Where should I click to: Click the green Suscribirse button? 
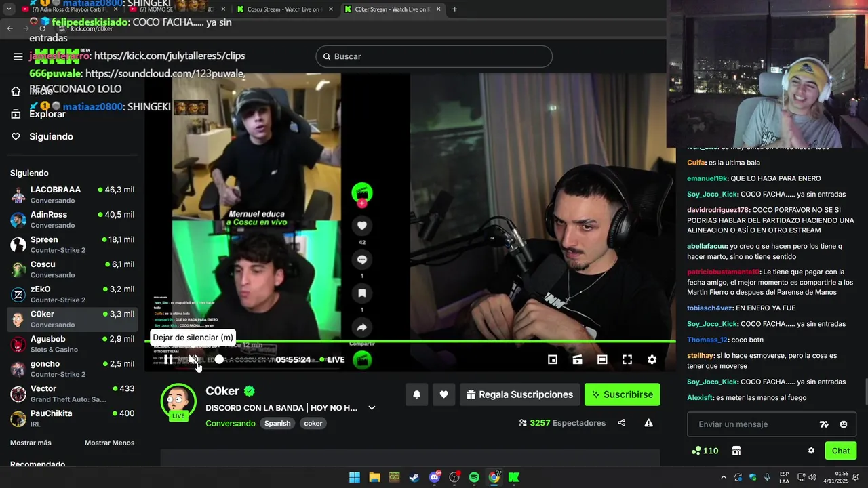[622, 394]
